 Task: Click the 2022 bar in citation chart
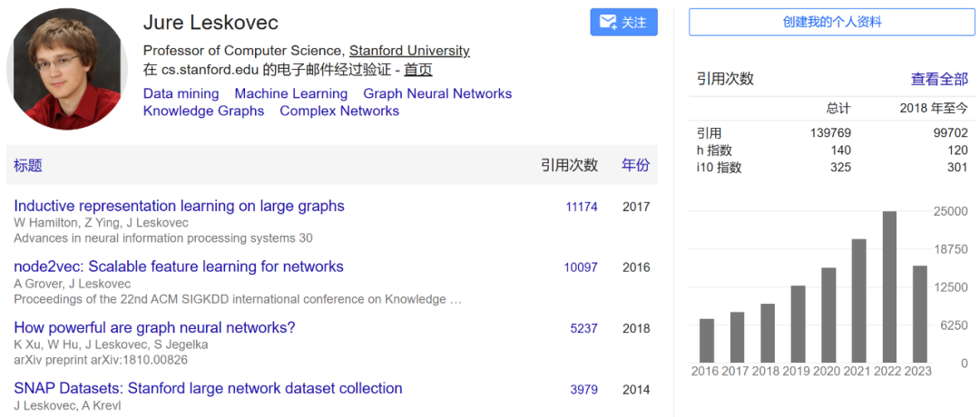coord(889,286)
